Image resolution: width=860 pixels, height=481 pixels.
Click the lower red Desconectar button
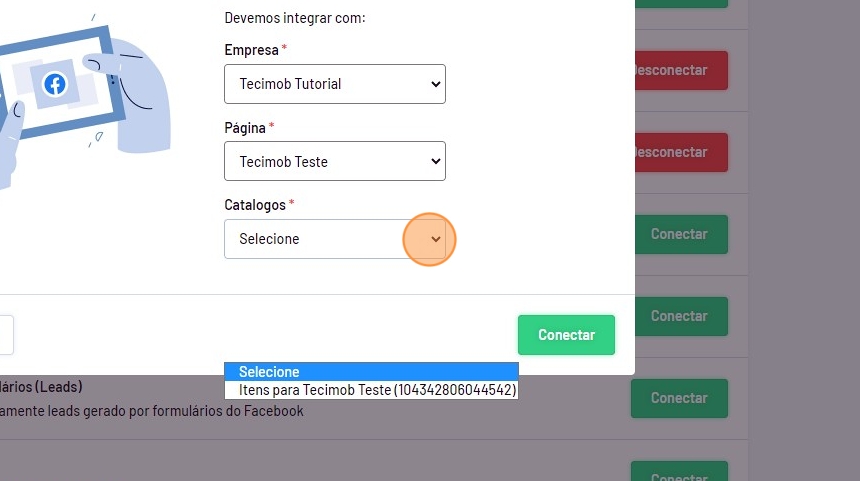682,152
